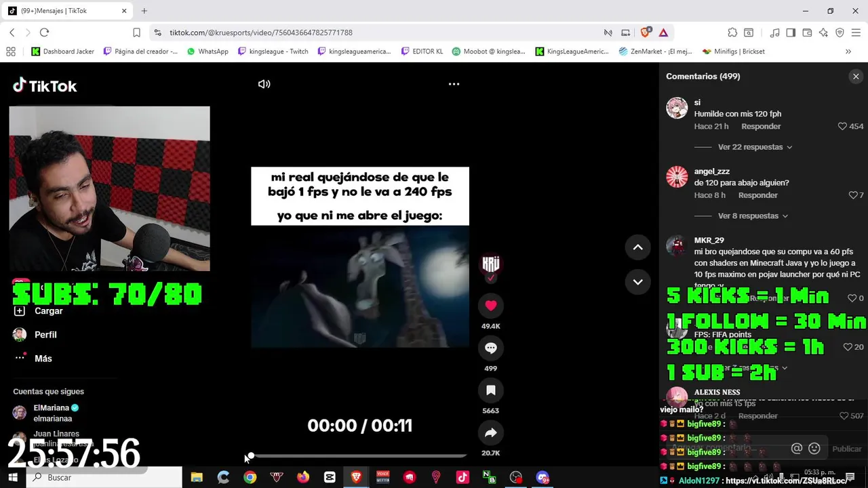Open angel_zzz's profile avatar
The image size is (868, 488).
[x=677, y=177]
